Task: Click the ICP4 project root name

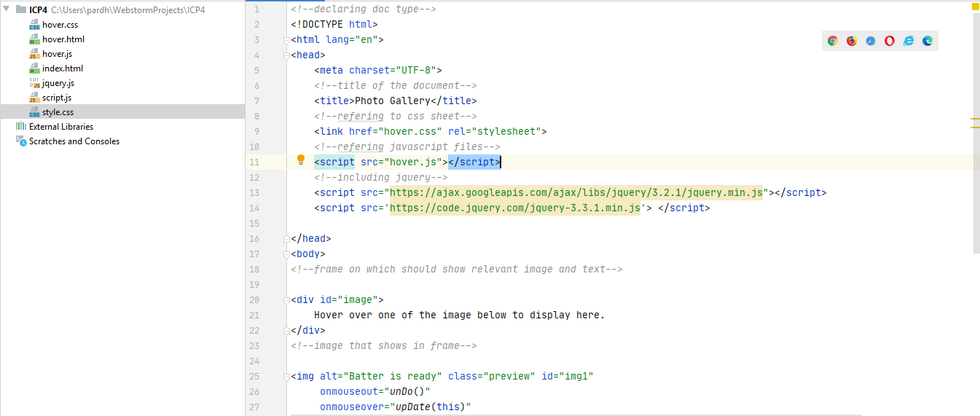Action: click(x=39, y=10)
